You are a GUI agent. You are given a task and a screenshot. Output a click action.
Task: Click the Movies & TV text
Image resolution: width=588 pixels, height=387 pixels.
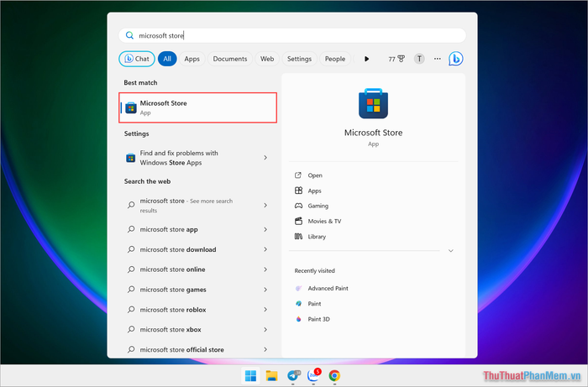click(324, 221)
